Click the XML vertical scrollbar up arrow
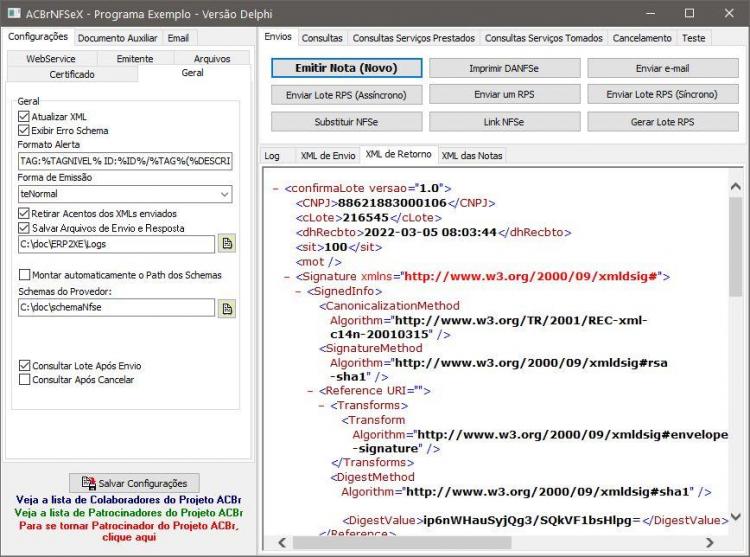Screen dimensions: 750x557 pyautogui.click(x=736, y=186)
